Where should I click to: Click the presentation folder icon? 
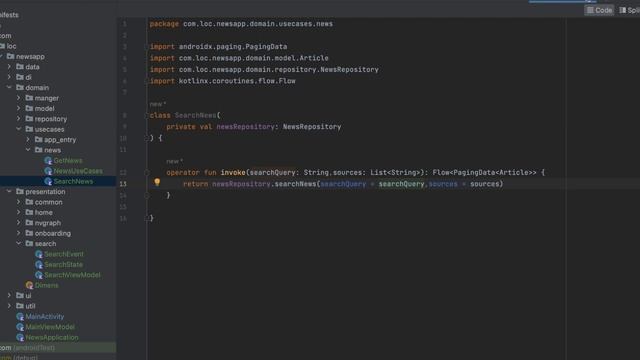20,191
